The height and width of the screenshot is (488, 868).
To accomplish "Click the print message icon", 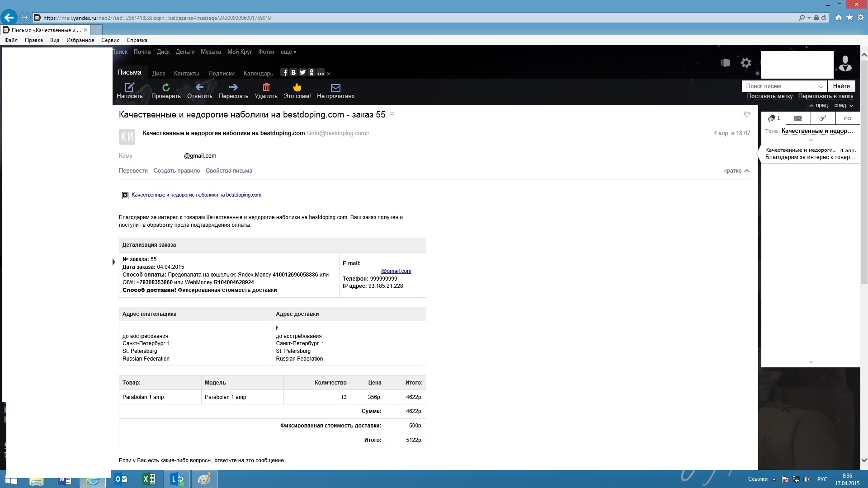I will tap(747, 114).
